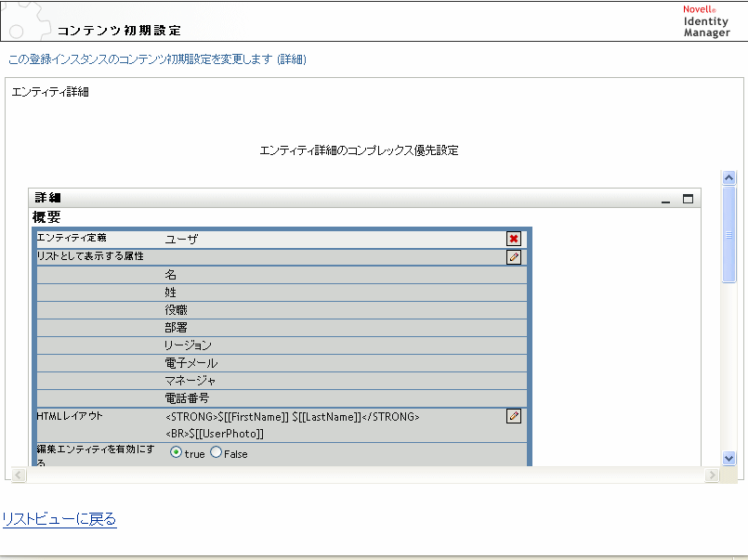Maximize the 詳細 panel
This screenshot has width=748, height=560.
tap(688, 198)
